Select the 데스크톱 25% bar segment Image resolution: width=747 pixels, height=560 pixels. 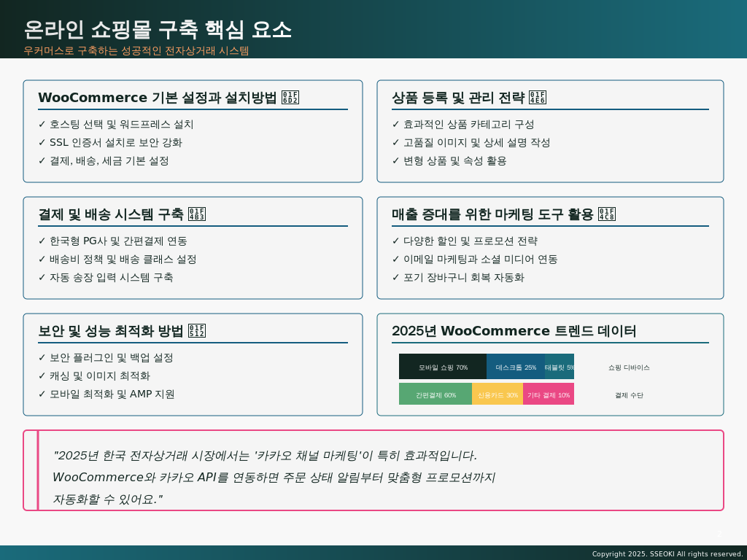(516, 367)
